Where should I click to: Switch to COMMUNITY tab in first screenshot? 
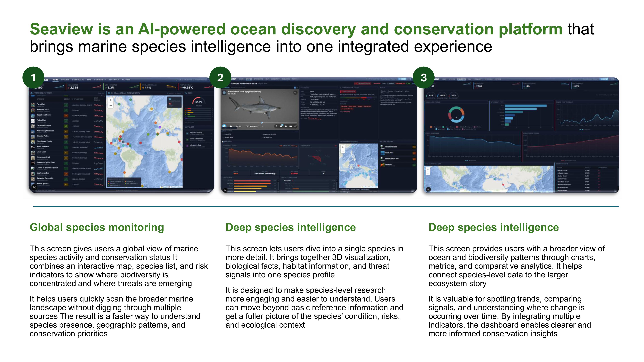100,80
